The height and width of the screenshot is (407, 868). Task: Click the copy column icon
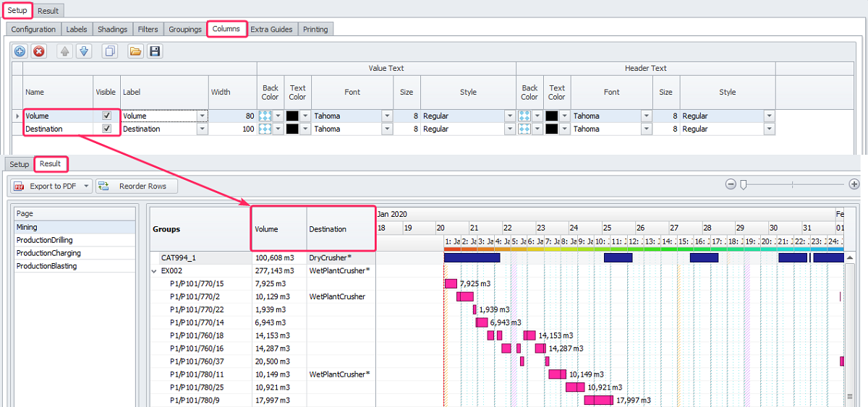[110, 51]
